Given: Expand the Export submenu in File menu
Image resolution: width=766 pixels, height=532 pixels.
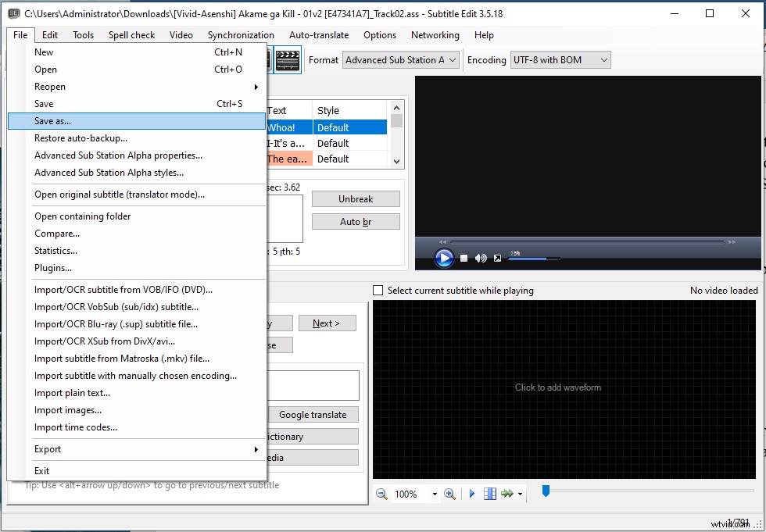Looking at the screenshot, I should (x=48, y=449).
